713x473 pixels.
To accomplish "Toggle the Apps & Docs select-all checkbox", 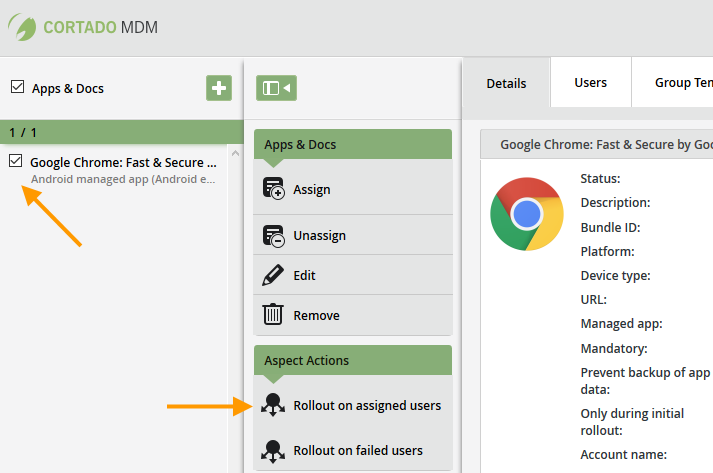I will coord(17,86).
